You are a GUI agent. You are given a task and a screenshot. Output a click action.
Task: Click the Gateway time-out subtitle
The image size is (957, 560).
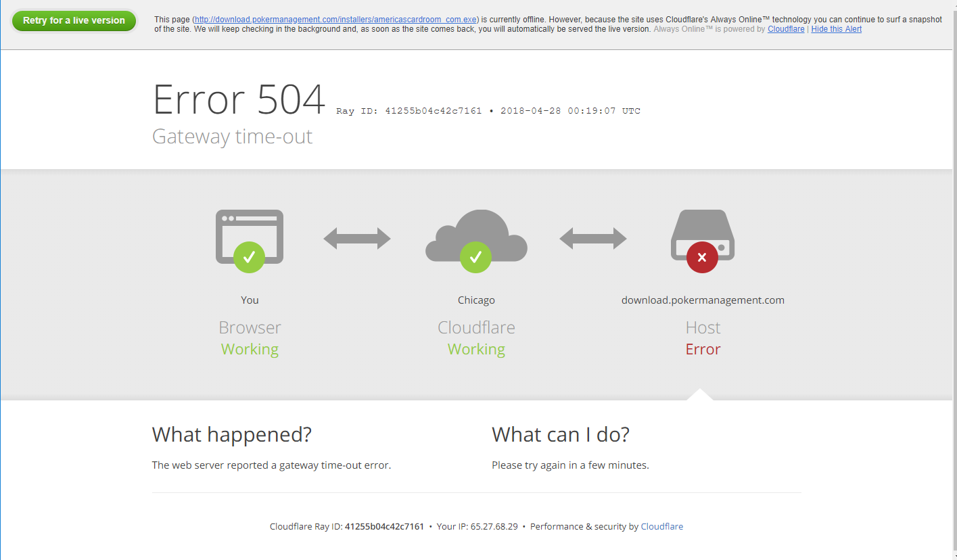233,137
